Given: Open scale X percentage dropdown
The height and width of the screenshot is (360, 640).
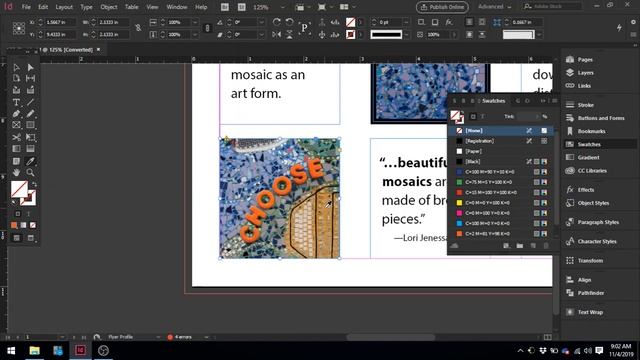Looking at the screenshot, I should click(x=195, y=22).
